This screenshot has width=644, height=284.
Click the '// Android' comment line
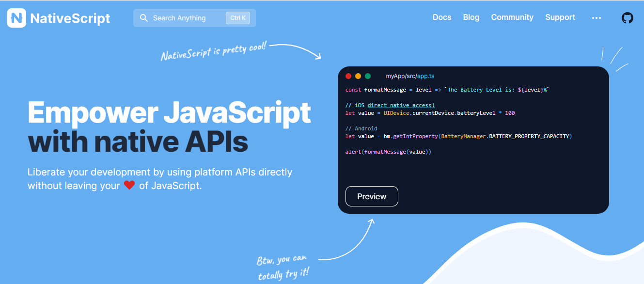coord(361,128)
